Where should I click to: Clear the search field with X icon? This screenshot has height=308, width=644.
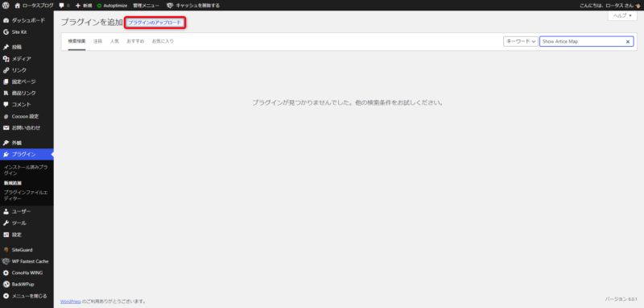pyautogui.click(x=628, y=42)
